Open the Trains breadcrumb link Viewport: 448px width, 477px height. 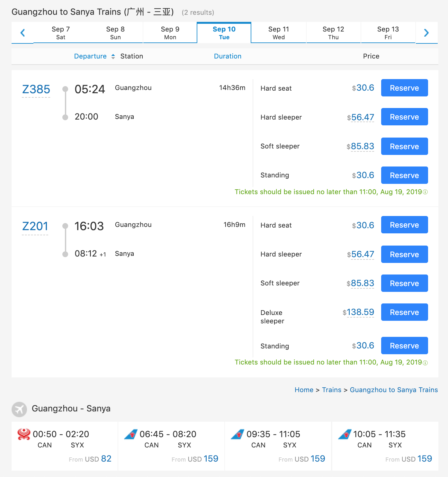(x=332, y=390)
